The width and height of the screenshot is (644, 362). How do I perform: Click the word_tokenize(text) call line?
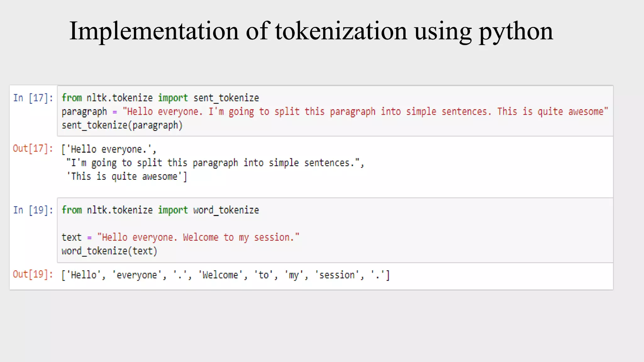109,251
